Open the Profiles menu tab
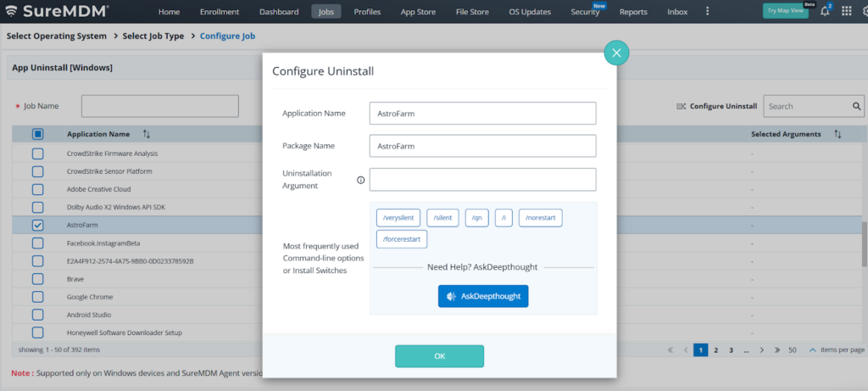The height and width of the screenshot is (391, 868). (x=367, y=12)
